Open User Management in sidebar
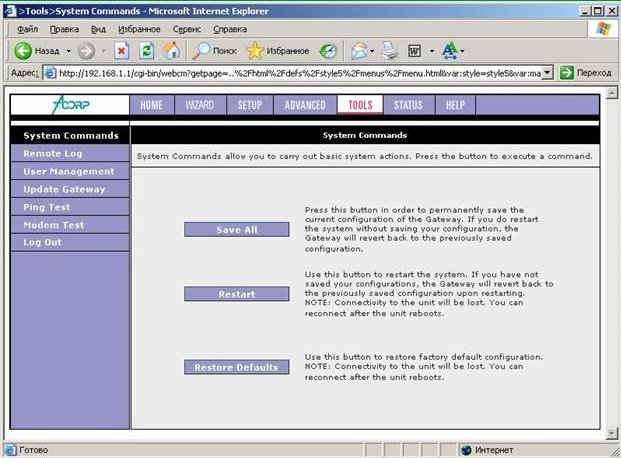 (70, 172)
